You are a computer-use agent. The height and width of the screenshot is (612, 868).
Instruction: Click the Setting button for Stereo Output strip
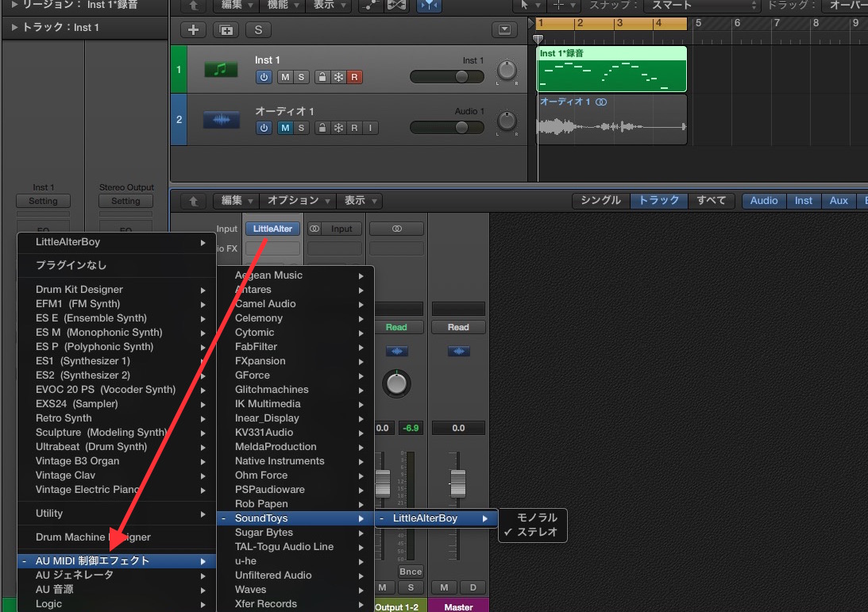coord(125,201)
